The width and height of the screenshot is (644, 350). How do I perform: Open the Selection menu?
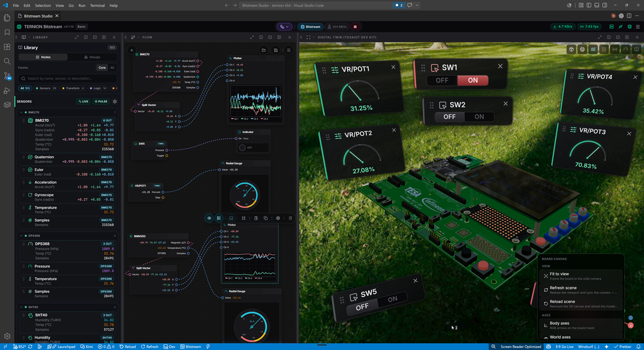pyautogui.click(x=43, y=5)
